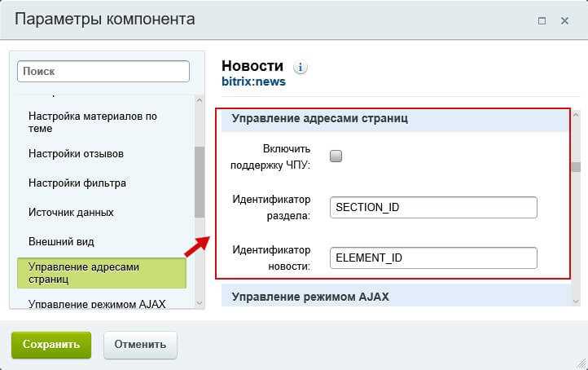Open Внешний вид section
The image size is (588, 370).
point(61,242)
